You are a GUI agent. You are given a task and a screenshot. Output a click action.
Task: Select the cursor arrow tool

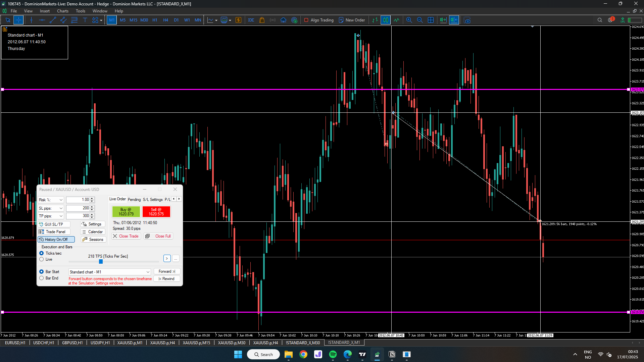click(x=8, y=20)
